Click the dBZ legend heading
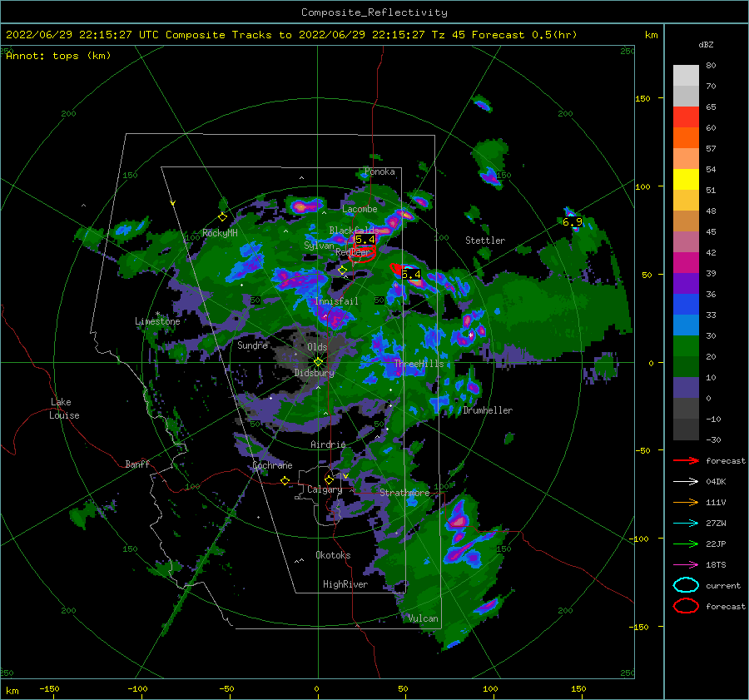 706,44
